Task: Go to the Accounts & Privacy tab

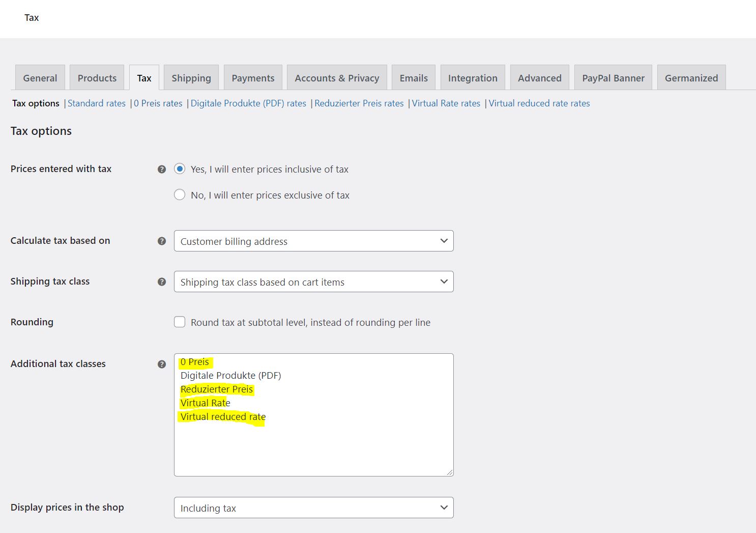Action: coord(337,77)
